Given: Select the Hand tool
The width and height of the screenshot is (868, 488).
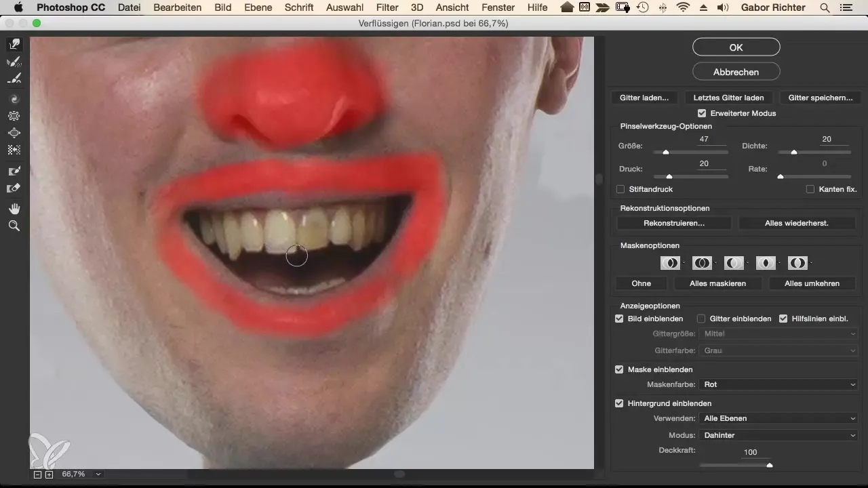Looking at the screenshot, I should 14,208.
